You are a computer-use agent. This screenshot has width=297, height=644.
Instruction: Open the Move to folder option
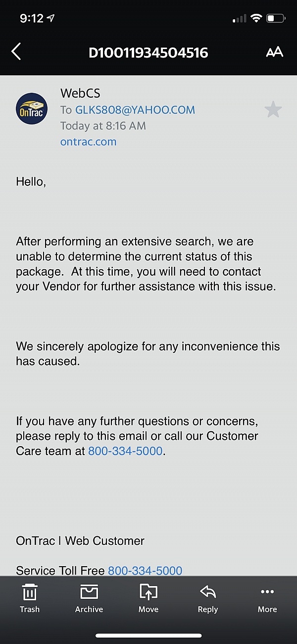148,598
